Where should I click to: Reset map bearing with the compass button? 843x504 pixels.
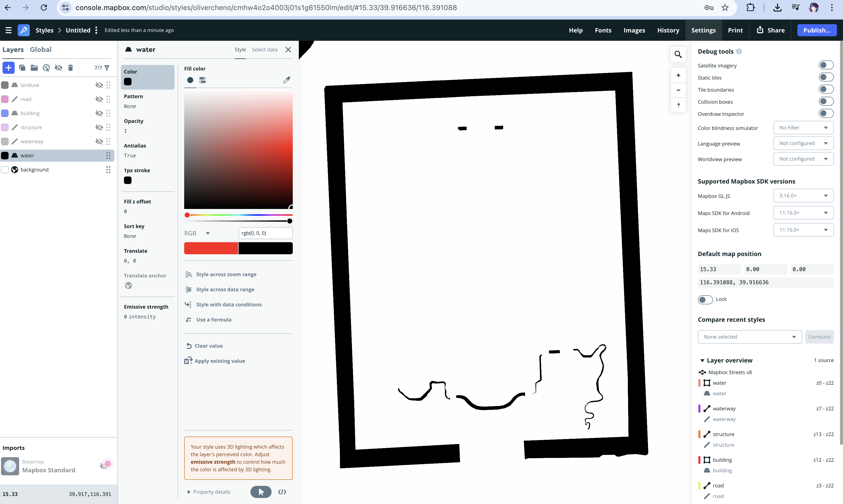(x=678, y=105)
